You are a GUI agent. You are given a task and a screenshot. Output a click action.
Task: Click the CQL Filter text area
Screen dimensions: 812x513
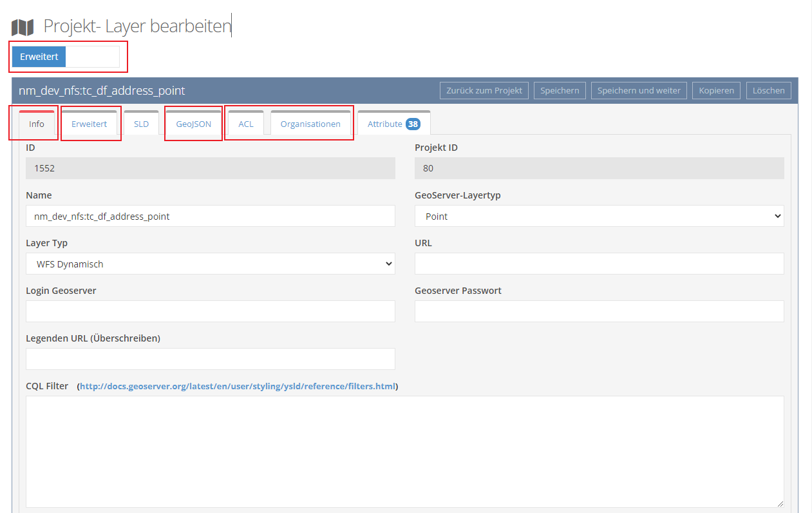[404, 451]
